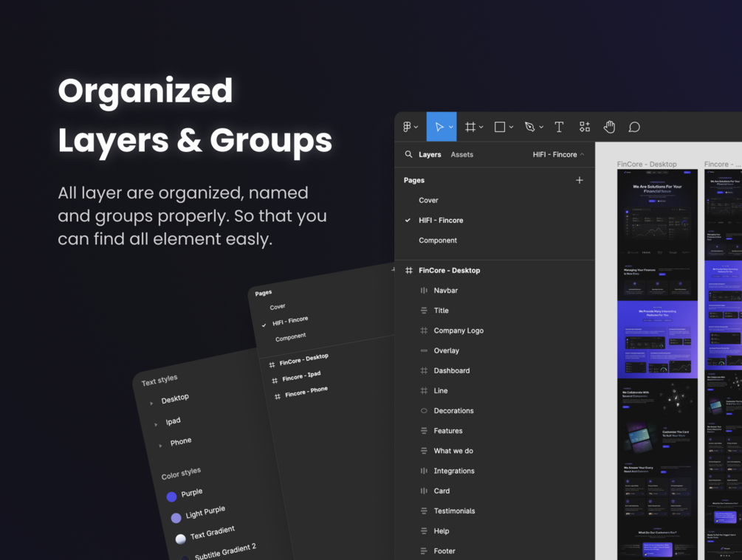Viewport: 742px width, 560px height.
Task: Select the Rectangle shape tool
Action: pos(500,127)
